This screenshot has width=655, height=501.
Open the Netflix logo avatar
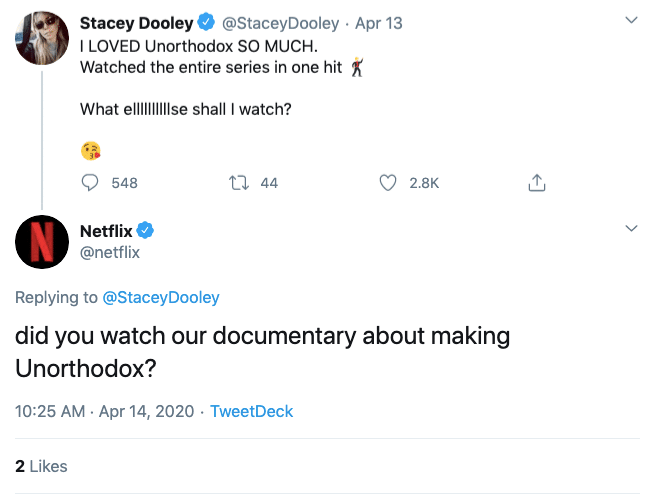click(x=41, y=243)
